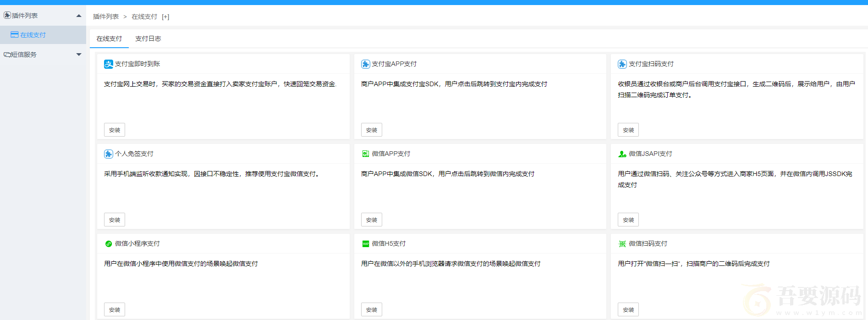Click the 微信H5支付 card title
This screenshot has height=320, width=868.
[389, 243]
